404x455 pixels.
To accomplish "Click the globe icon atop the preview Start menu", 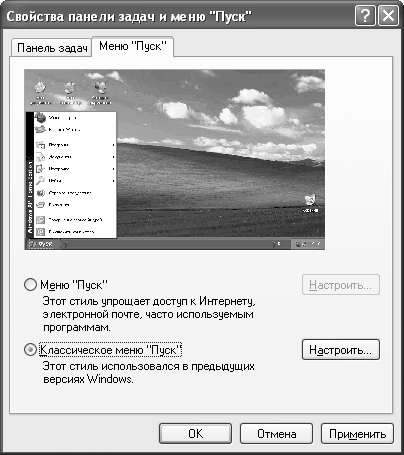I will [40, 118].
